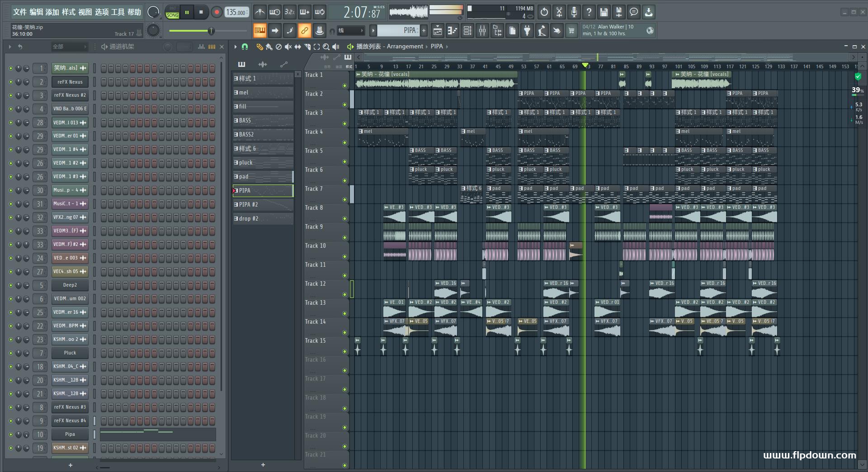This screenshot has width=868, height=472.
Task: Open the PIPA pattern selector dropdown
Action: pyautogui.click(x=398, y=31)
